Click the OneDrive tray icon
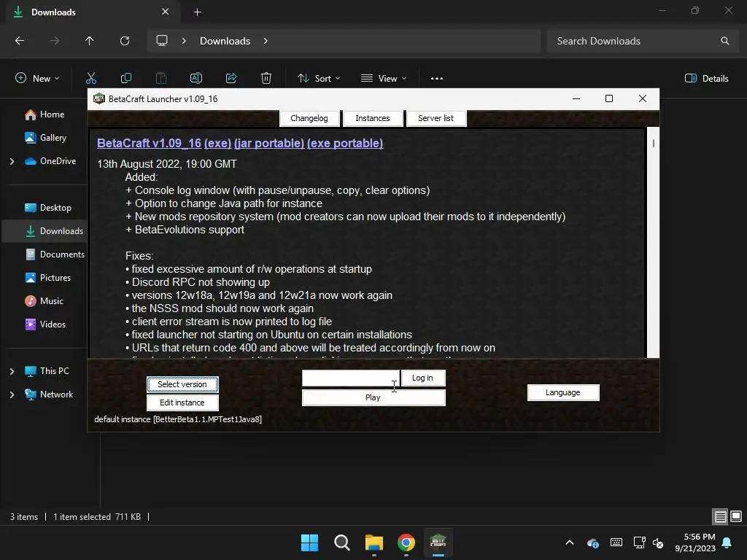Screen dimensions: 747x560 click(592, 542)
